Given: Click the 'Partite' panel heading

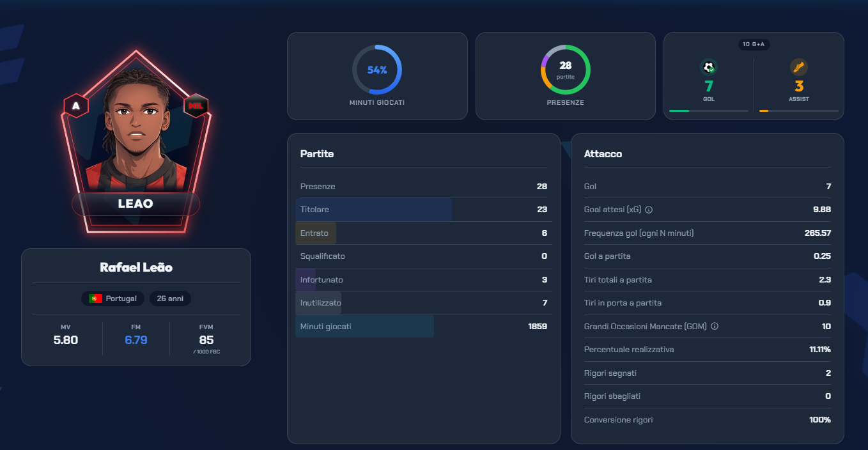Looking at the screenshot, I should (317, 154).
